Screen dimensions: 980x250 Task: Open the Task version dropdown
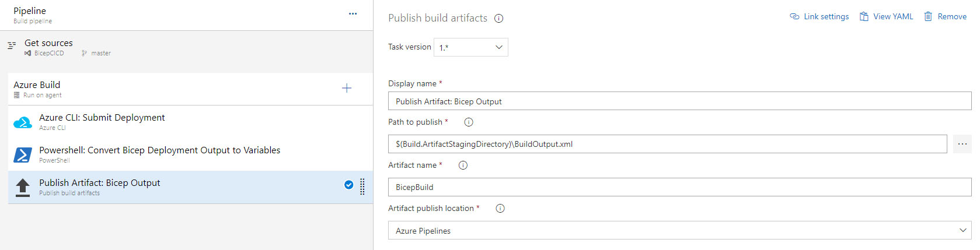tap(471, 47)
